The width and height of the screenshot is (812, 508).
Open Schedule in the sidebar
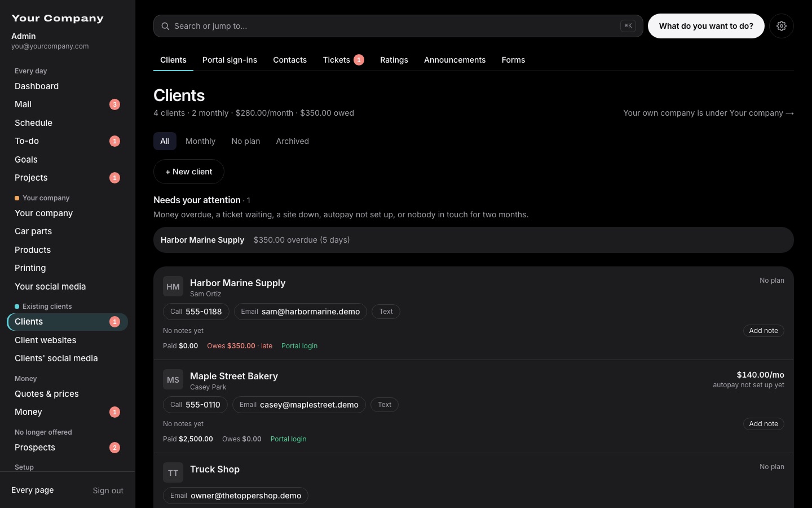[x=67, y=123]
